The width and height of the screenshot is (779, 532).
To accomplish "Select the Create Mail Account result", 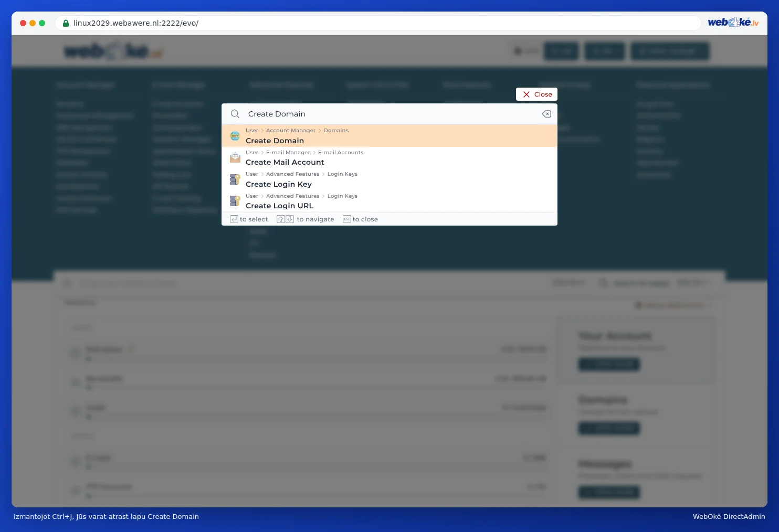I will pyautogui.click(x=389, y=157).
